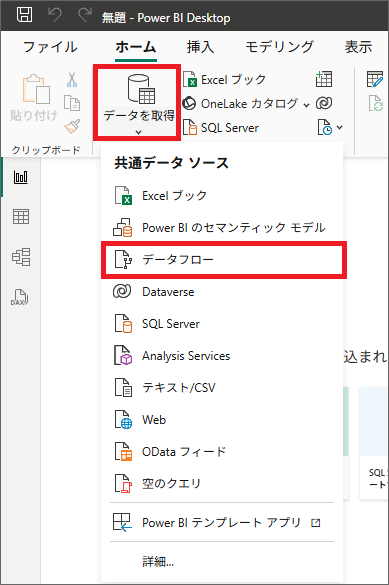The width and height of the screenshot is (389, 585).
Task: Click the データフロー document icon in menu
Action: [x=123, y=260]
